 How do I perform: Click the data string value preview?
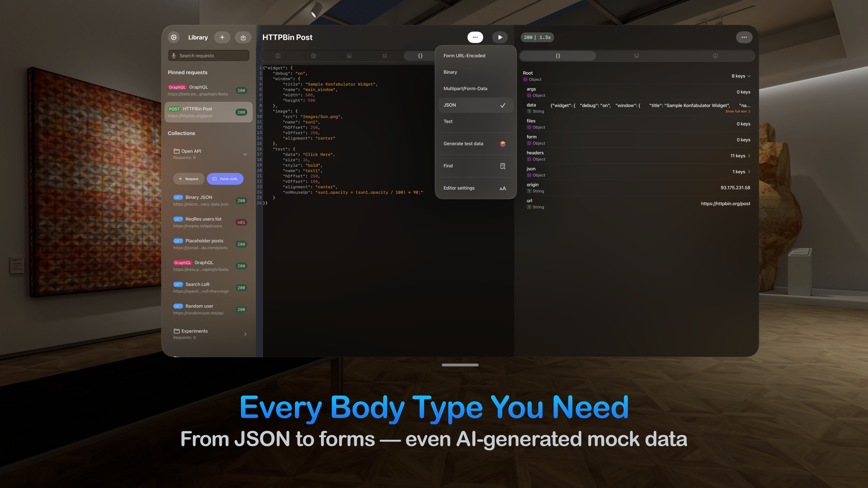650,106
